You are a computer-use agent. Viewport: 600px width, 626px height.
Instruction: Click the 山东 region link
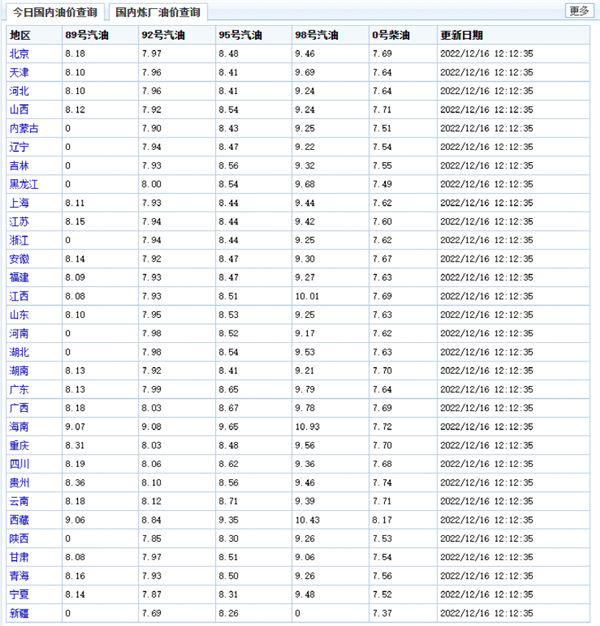coord(19,314)
